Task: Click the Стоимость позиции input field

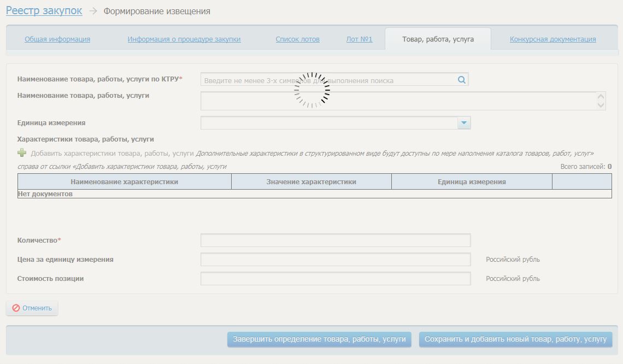Action: 335,279
